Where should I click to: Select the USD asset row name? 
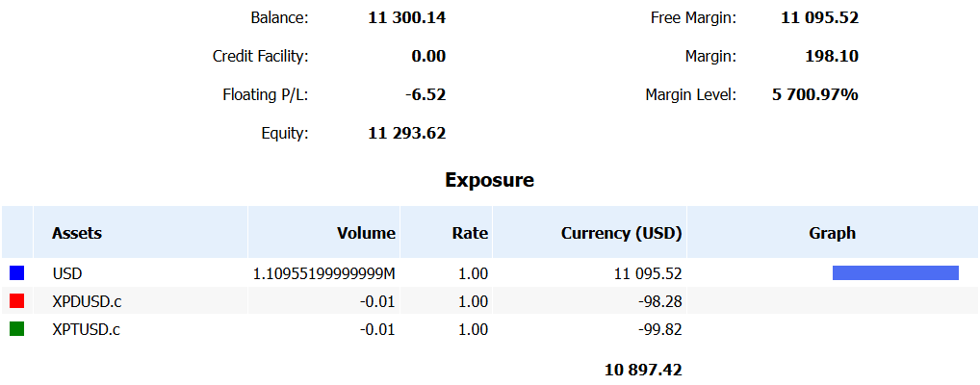coord(67,274)
